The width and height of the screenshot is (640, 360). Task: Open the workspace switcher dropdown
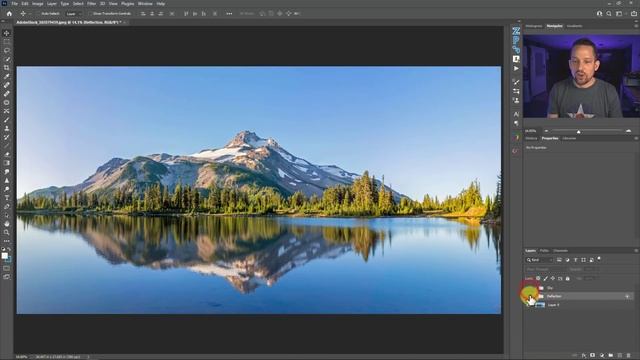pyautogui.click(x=620, y=13)
